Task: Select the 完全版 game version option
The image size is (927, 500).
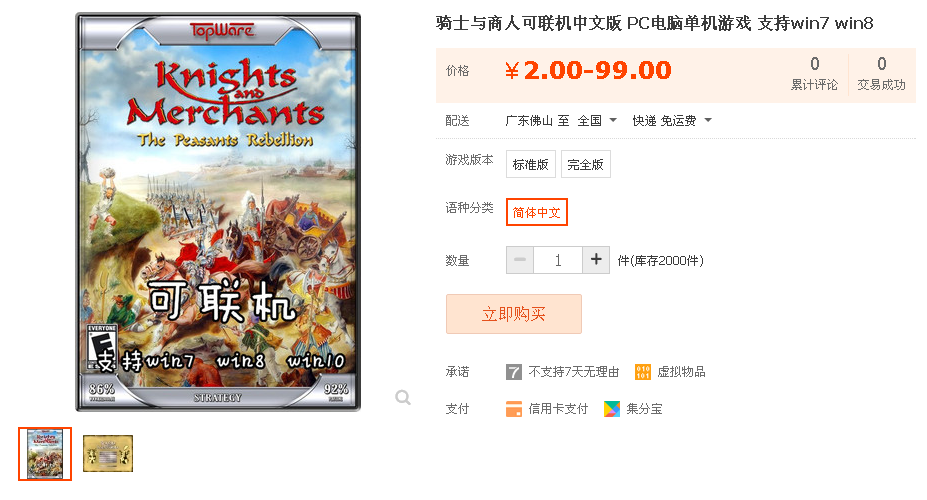Action: [x=585, y=164]
